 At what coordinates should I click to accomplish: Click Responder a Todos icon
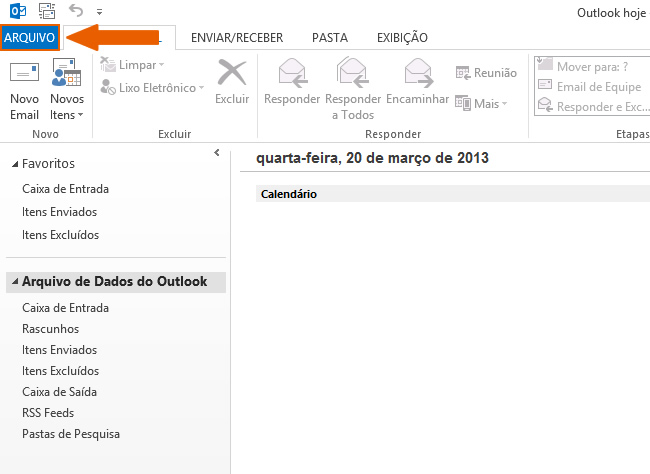[353, 76]
